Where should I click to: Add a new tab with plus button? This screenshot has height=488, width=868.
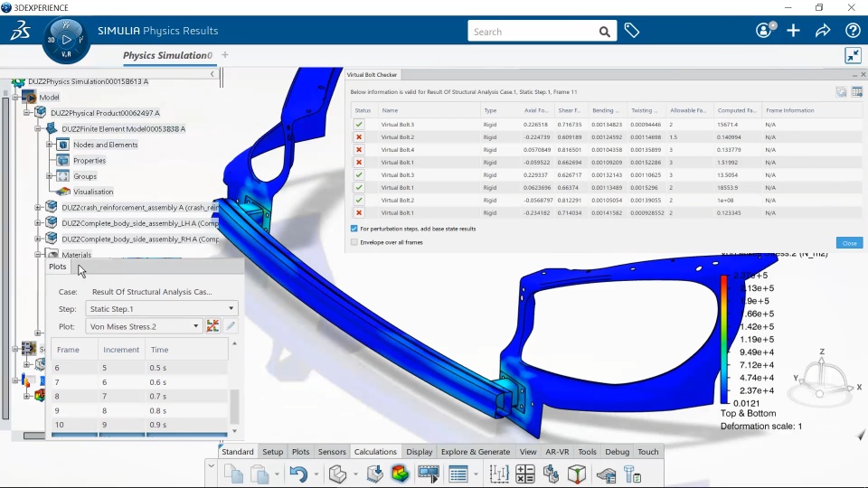(225, 55)
